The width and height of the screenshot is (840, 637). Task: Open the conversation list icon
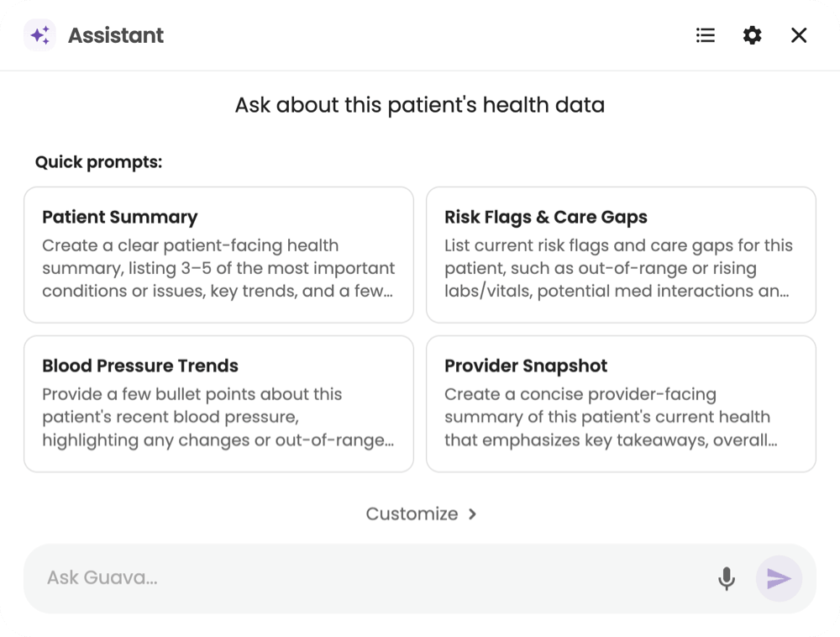(x=706, y=35)
